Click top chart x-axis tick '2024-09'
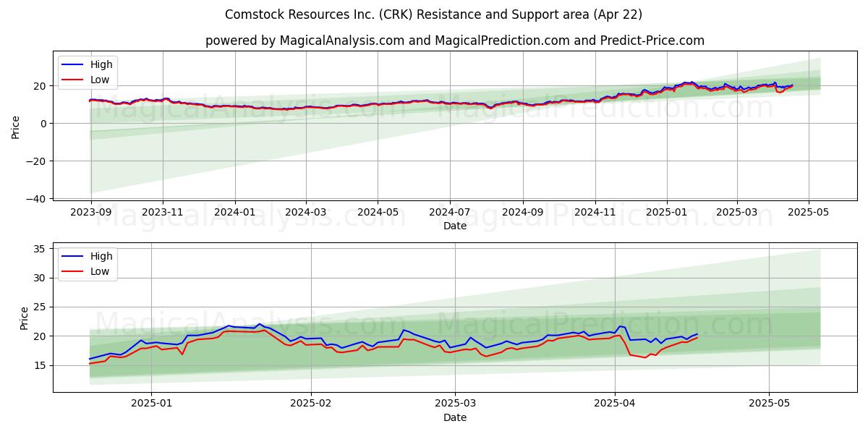 (x=523, y=213)
